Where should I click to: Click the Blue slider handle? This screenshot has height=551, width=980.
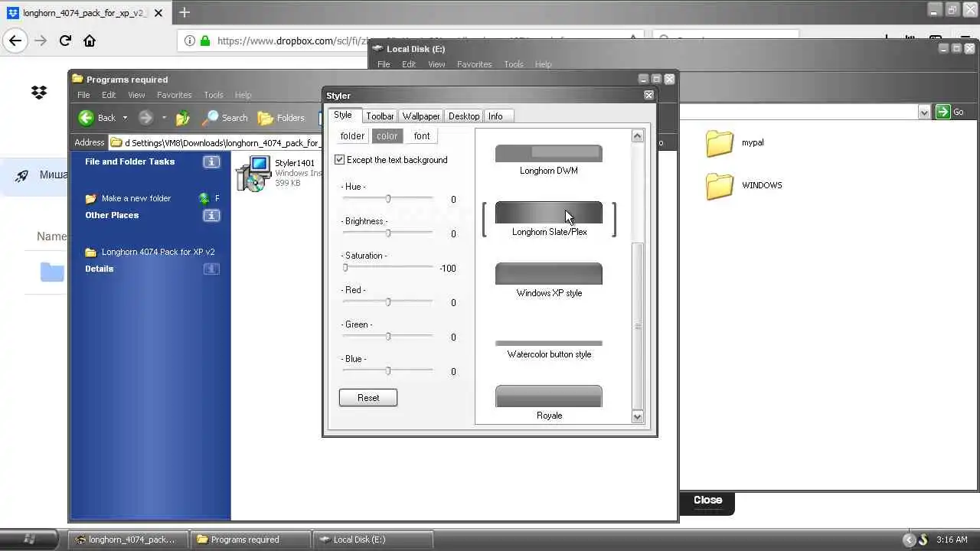(388, 371)
